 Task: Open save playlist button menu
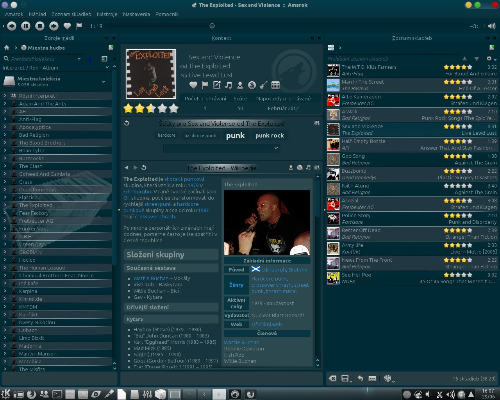click(x=346, y=378)
